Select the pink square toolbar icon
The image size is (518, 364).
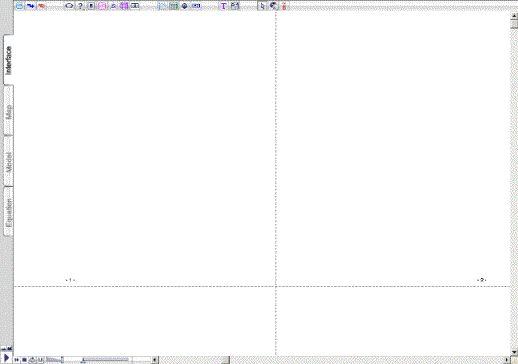(x=102, y=6)
